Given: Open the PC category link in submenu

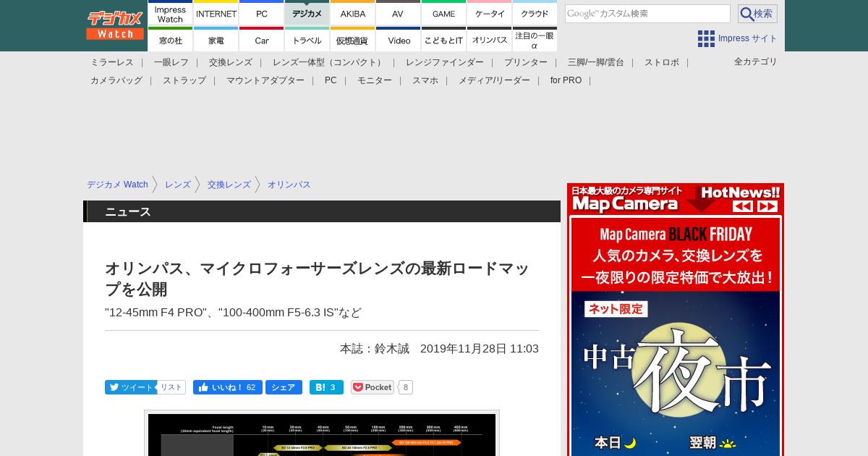Looking at the screenshot, I should [331, 80].
